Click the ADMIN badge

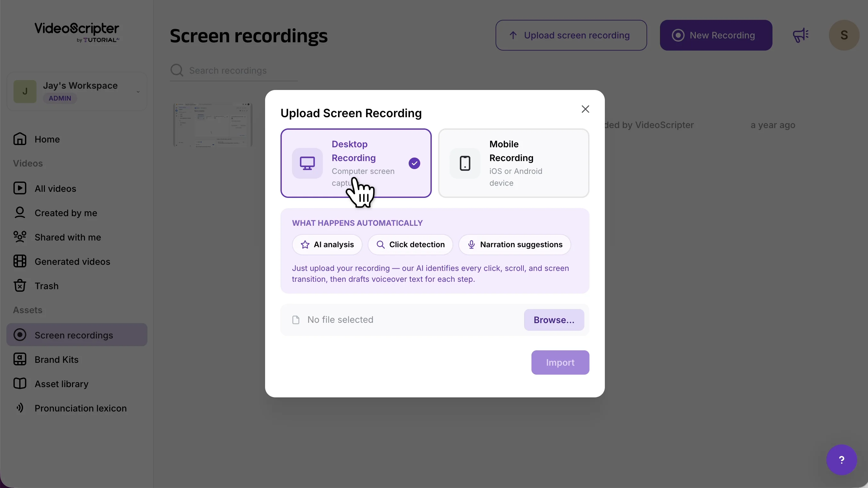click(x=60, y=98)
